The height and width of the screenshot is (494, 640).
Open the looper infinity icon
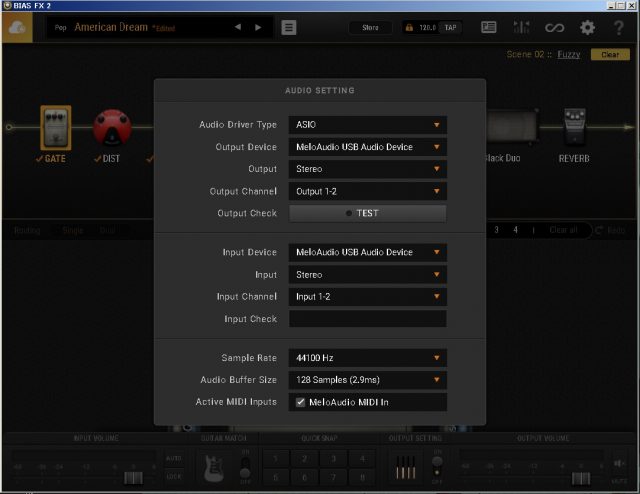tap(554, 28)
